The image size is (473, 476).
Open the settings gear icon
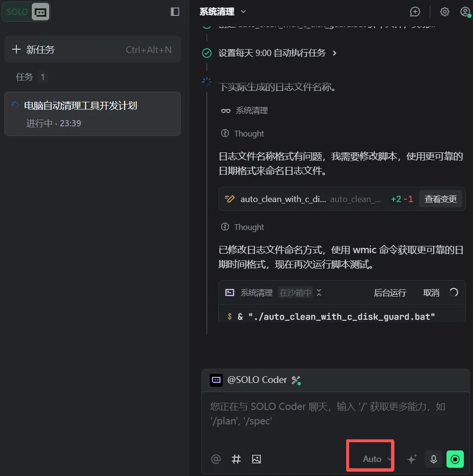tap(445, 12)
